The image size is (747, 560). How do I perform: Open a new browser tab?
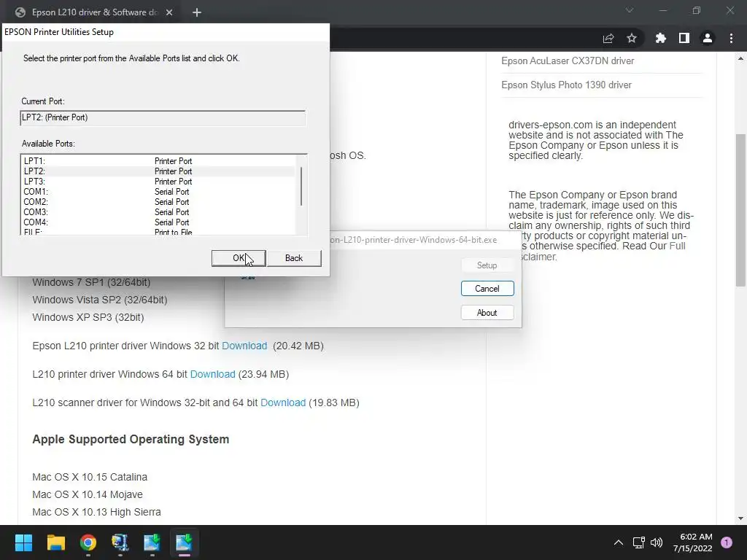pyautogui.click(x=197, y=12)
